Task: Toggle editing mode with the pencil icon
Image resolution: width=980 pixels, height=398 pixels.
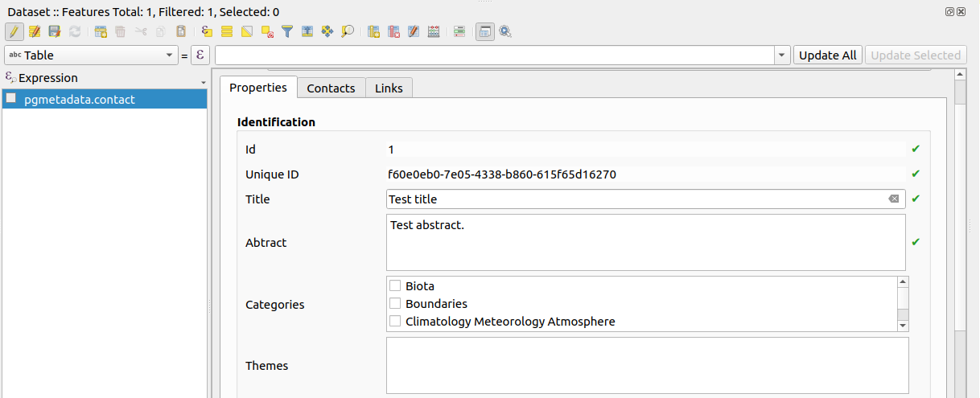Action: (14, 32)
